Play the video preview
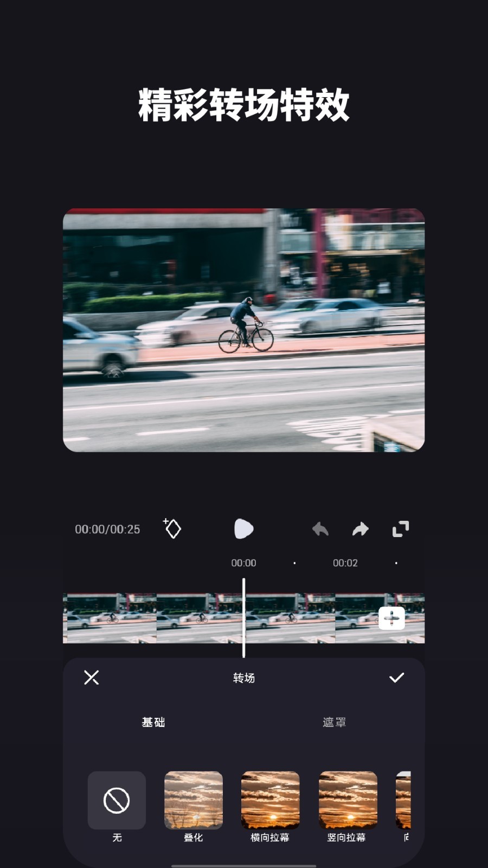488x868 pixels. [x=243, y=528]
